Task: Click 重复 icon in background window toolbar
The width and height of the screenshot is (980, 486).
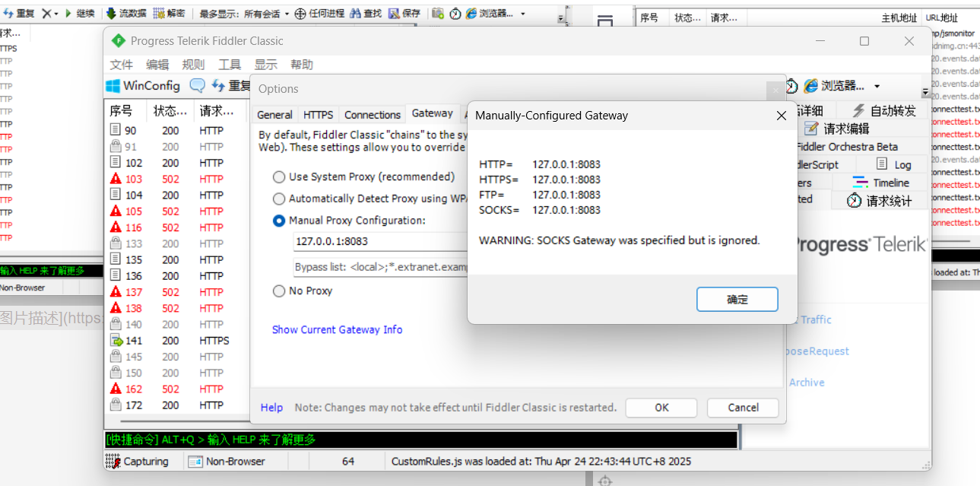Action: (8, 13)
